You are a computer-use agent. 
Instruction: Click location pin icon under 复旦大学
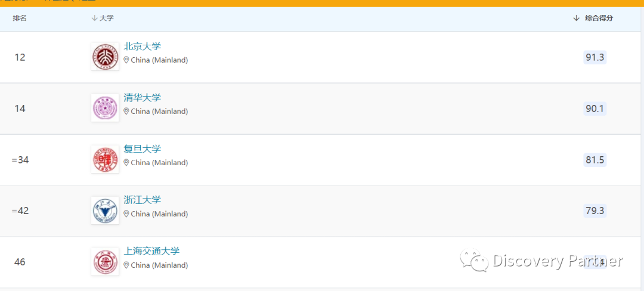click(x=126, y=163)
